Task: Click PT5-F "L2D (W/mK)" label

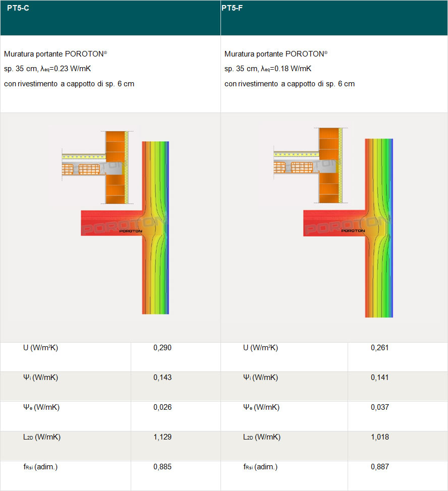Action: click(262, 437)
